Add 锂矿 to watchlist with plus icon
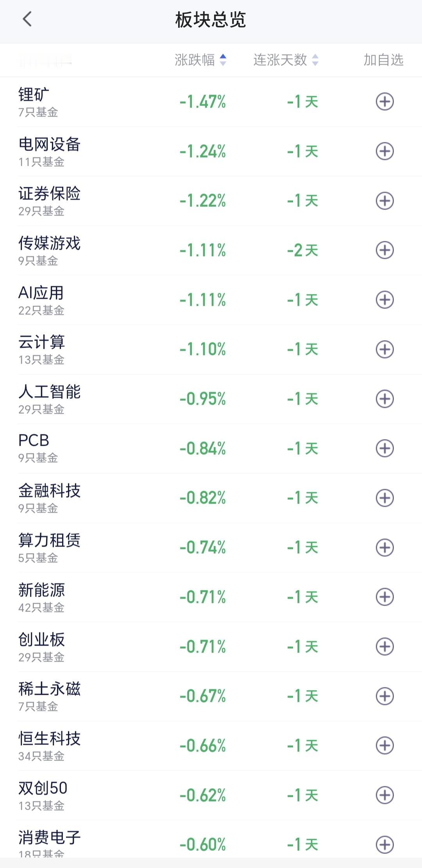 pos(384,102)
